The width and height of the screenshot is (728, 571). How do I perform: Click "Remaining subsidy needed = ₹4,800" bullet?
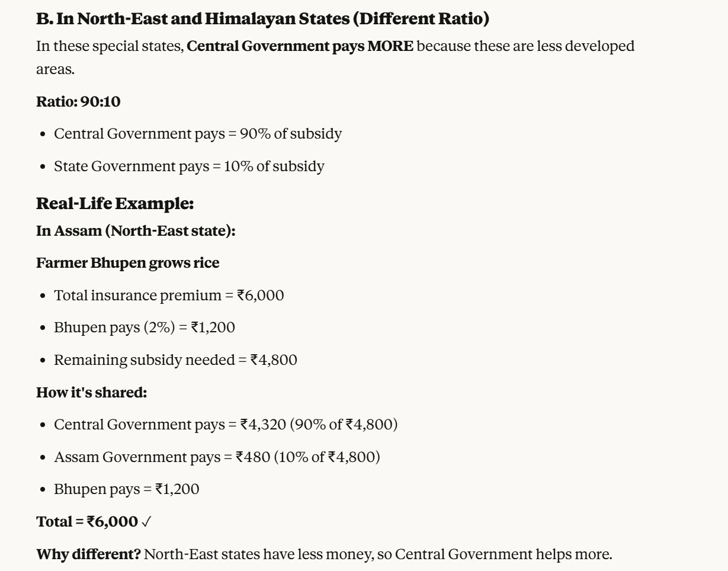(175, 360)
